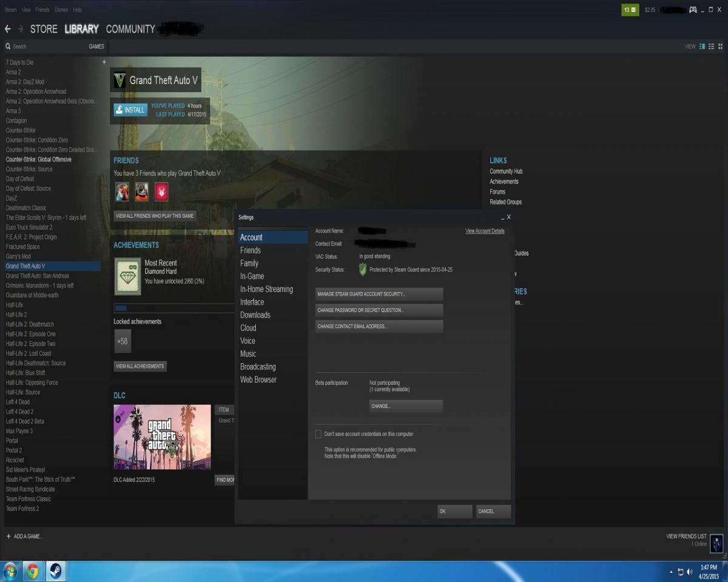Launch Big Picture mode controller icon
This screenshot has height=582, width=728.
[693, 10]
